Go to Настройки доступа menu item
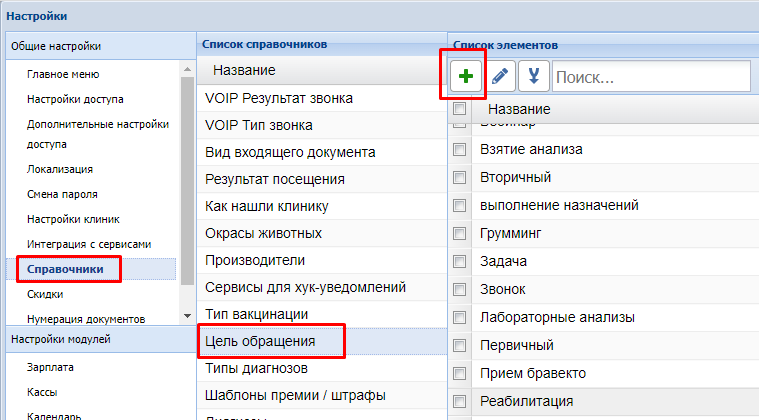Viewport: 759px width, 420px height. (75, 98)
